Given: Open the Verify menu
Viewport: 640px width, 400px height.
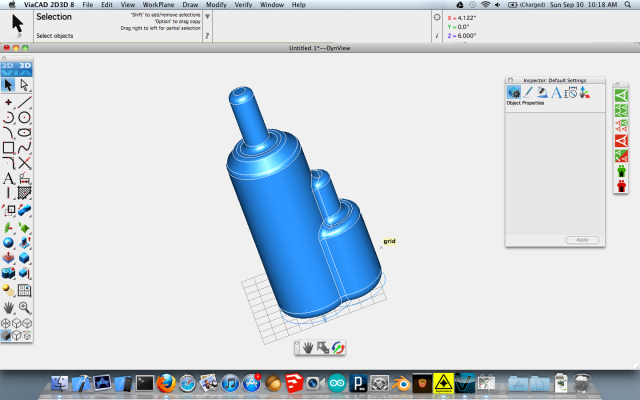Looking at the screenshot, I should [243, 5].
